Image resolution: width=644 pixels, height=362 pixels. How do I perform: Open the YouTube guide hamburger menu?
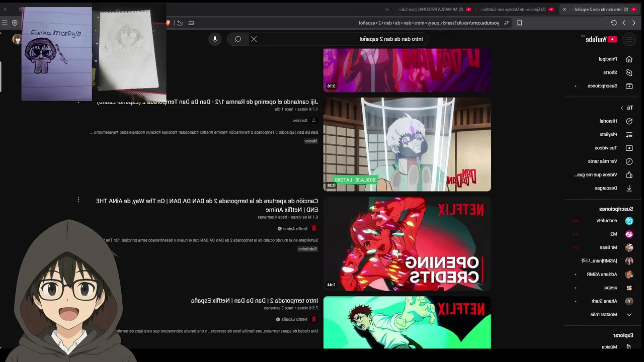[x=629, y=39]
